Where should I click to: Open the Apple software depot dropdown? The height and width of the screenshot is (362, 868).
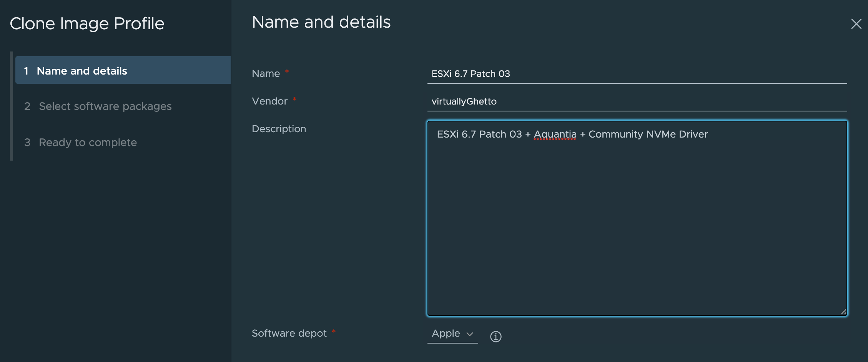click(452, 334)
